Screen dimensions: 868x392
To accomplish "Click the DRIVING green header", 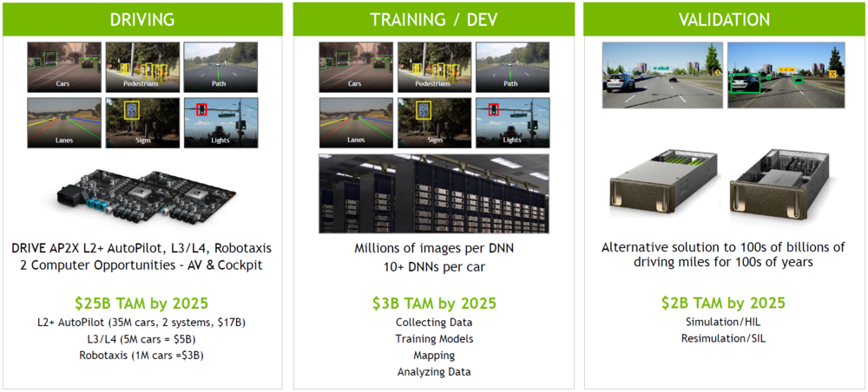I will click(142, 19).
